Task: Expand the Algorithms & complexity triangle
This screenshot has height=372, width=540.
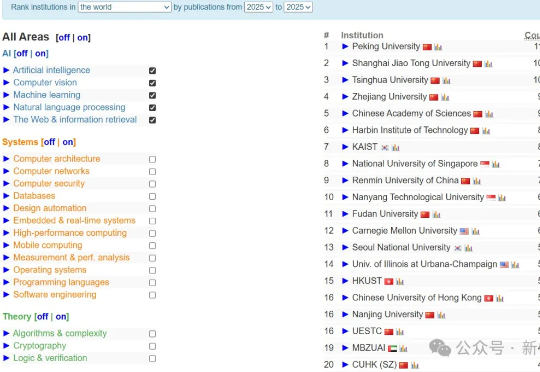Action: [x=6, y=333]
